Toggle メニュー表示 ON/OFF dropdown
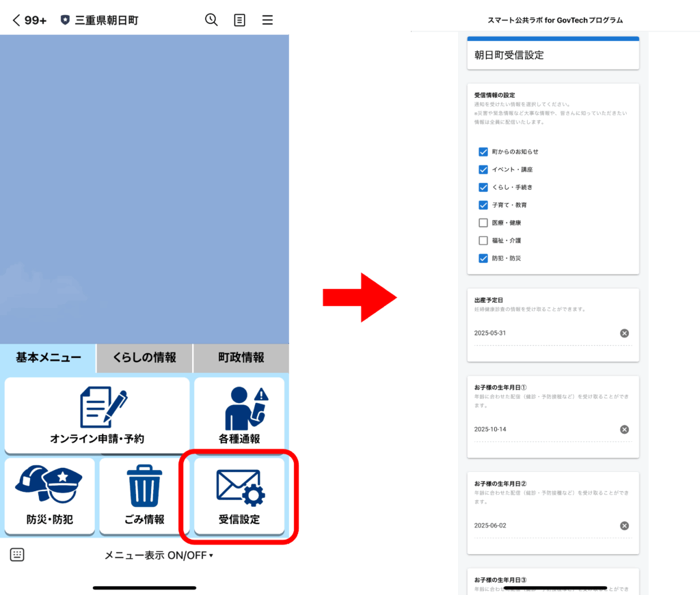 (x=159, y=555)
